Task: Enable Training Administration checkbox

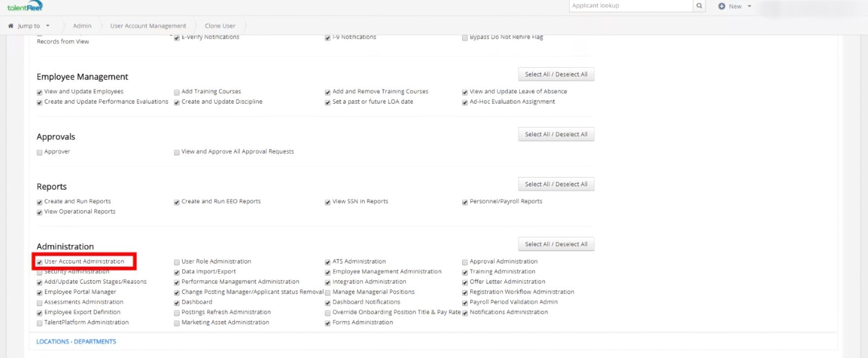Action: pos(465,272)
